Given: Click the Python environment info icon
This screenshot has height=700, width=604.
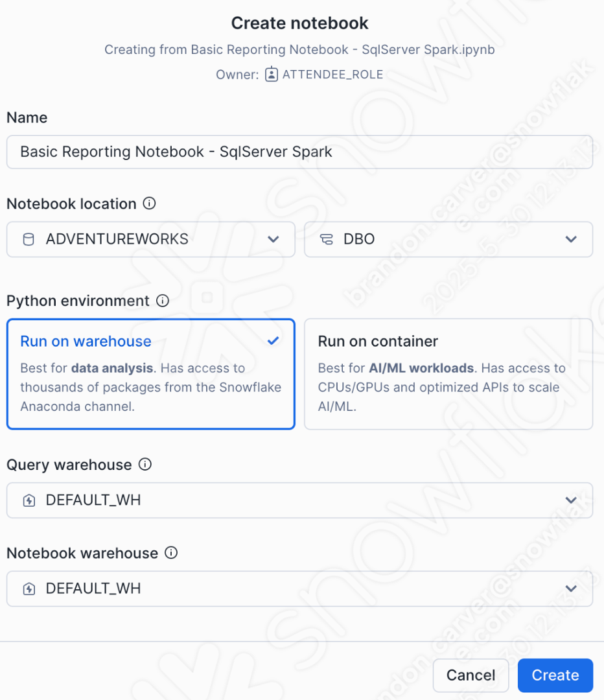Looking at the screenshot, I should 163,301.
